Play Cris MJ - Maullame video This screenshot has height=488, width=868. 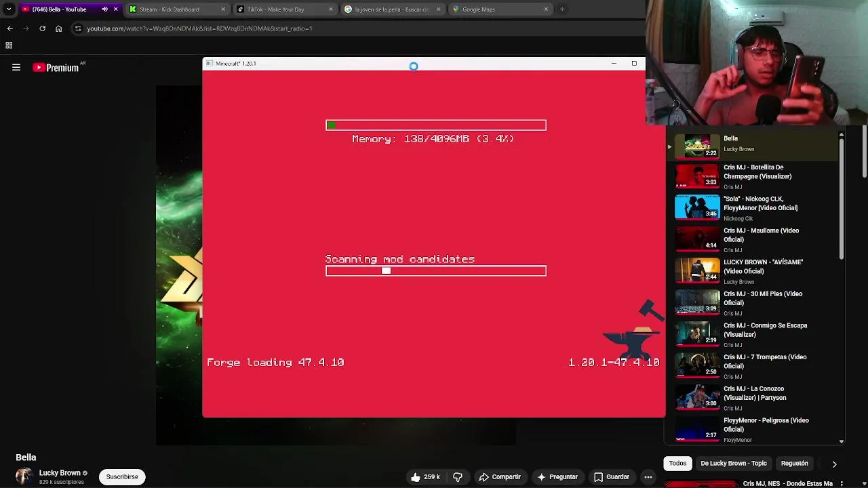point(751,240)
